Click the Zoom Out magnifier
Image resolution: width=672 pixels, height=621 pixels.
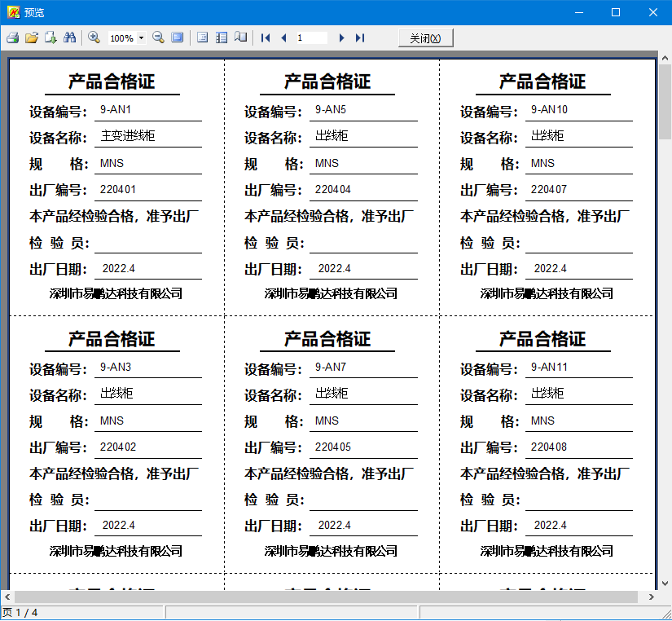(x=158, y=37)
